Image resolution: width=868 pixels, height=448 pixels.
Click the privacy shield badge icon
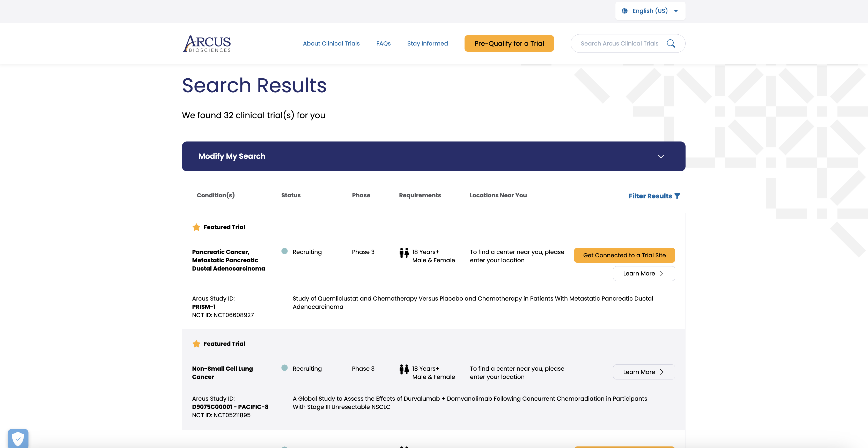tap(18, 438)
